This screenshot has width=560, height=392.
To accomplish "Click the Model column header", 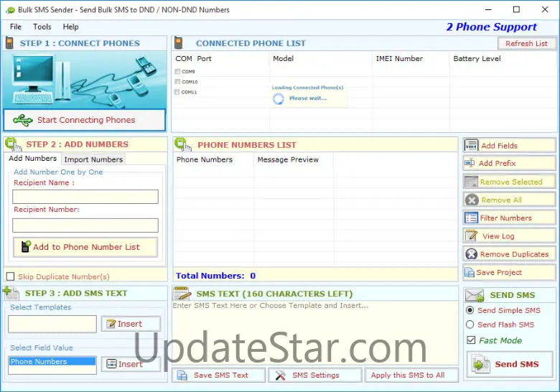I will [283, 59].
